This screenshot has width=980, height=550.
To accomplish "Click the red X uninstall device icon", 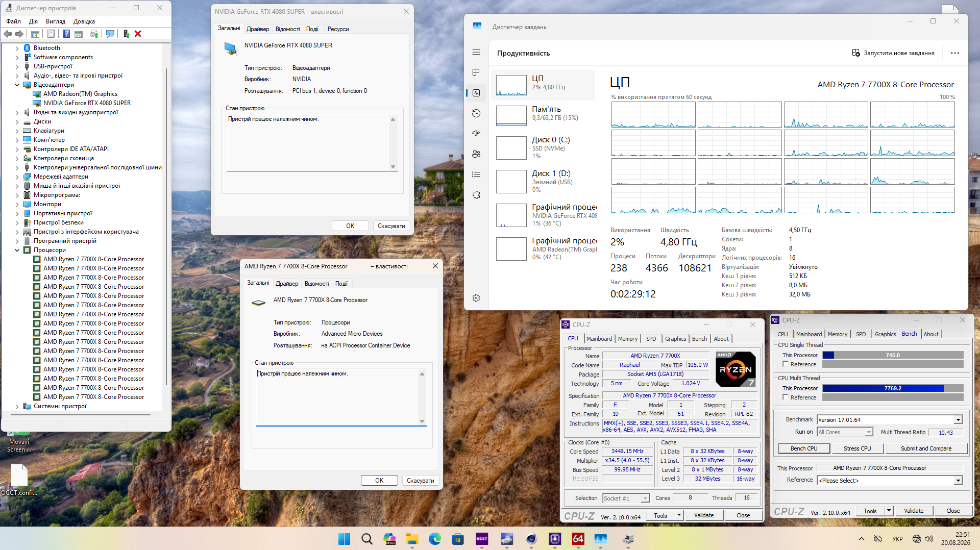I will (x=138, y=34).
